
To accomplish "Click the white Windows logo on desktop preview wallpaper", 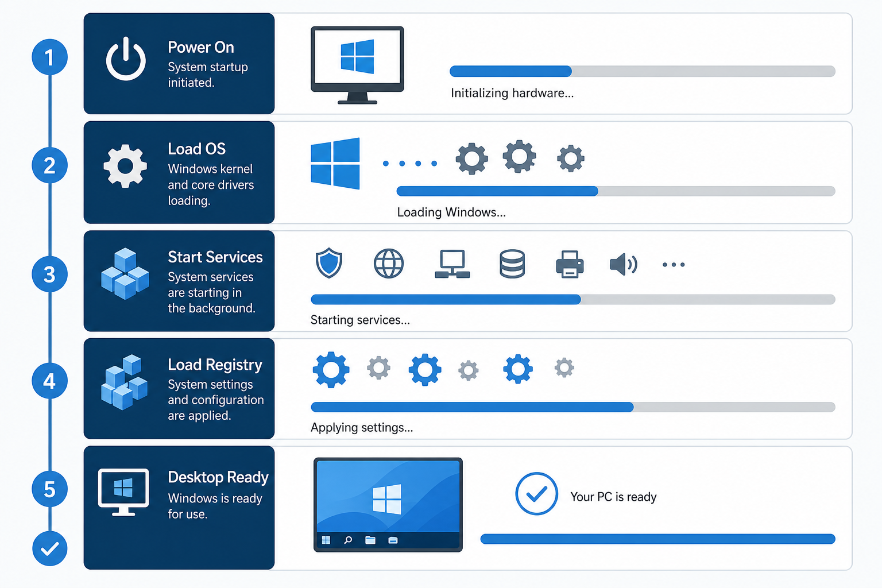I will [x=387, y=498].
